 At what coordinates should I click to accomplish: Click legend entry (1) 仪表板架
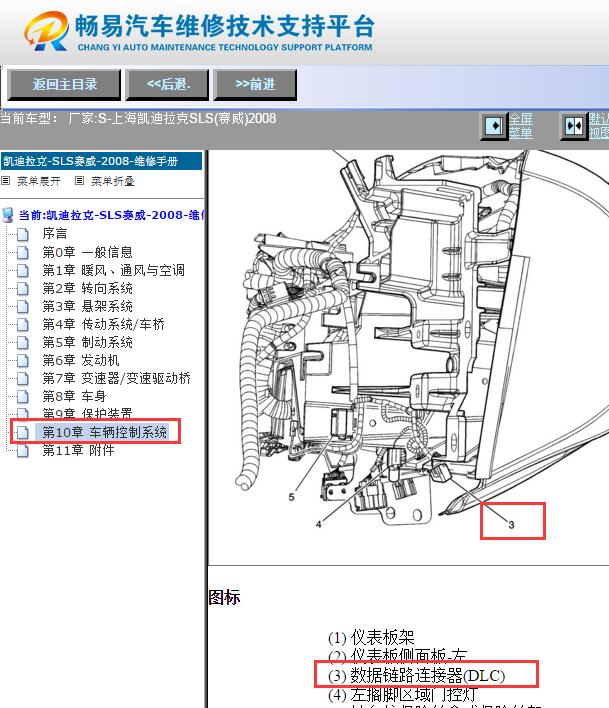(371, 637)
